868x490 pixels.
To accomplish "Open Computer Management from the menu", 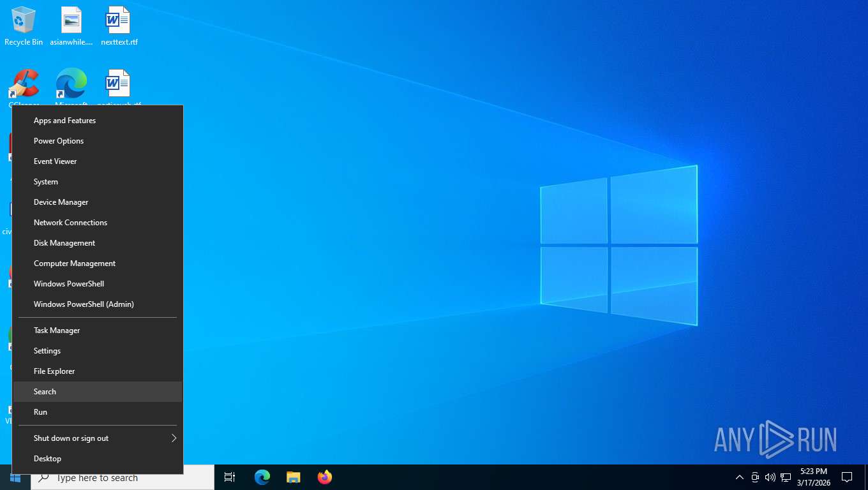I will tap(98, 264).
